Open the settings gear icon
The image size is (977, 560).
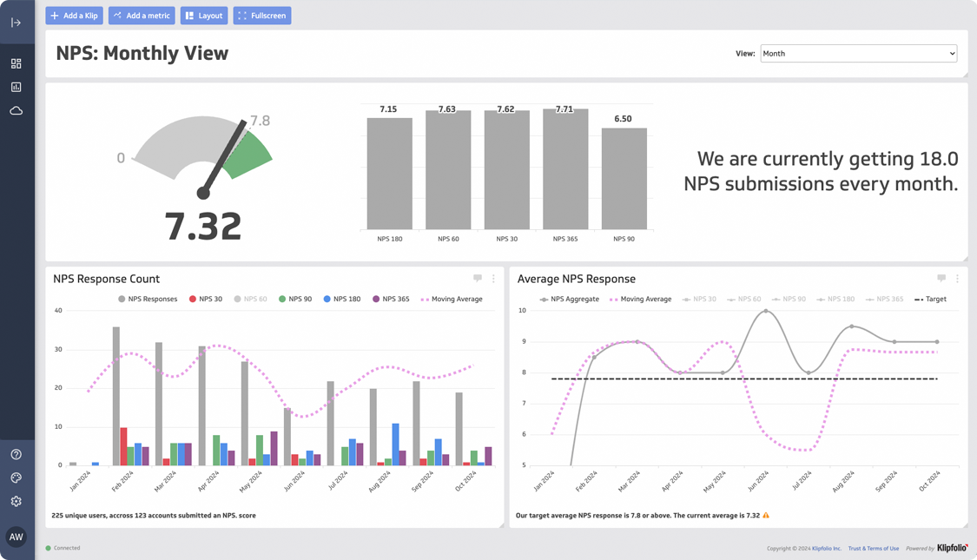pos(16,501)
